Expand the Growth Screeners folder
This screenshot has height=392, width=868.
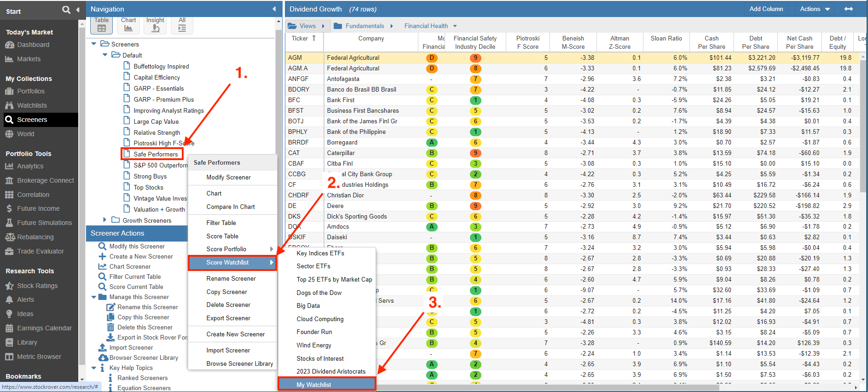point(105,220)
